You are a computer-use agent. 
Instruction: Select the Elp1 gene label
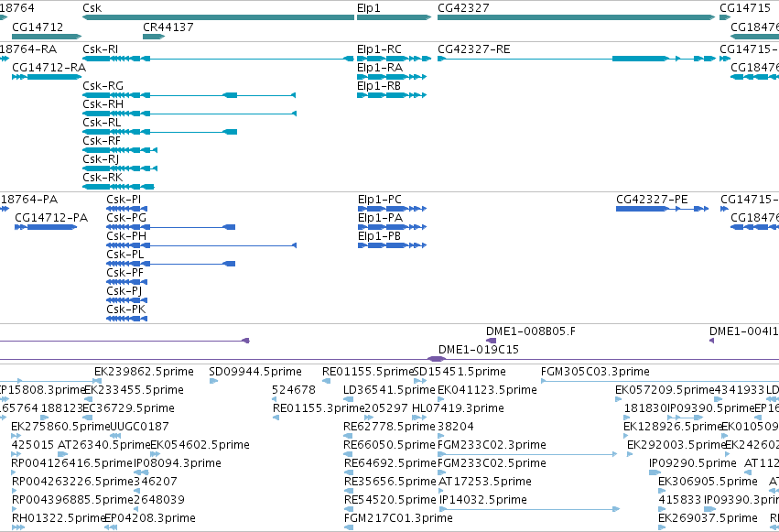click(368, 8)
